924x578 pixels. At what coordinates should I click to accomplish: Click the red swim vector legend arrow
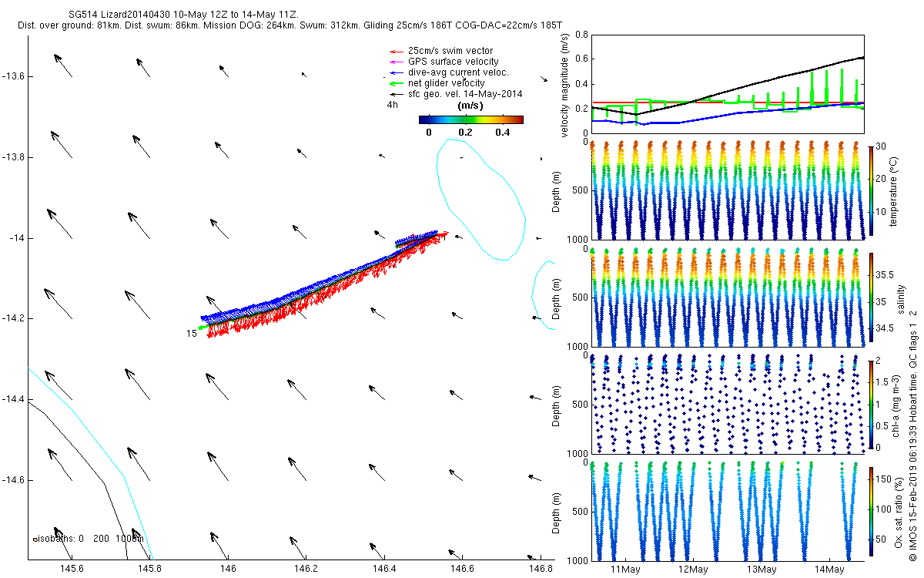(397, 51)
